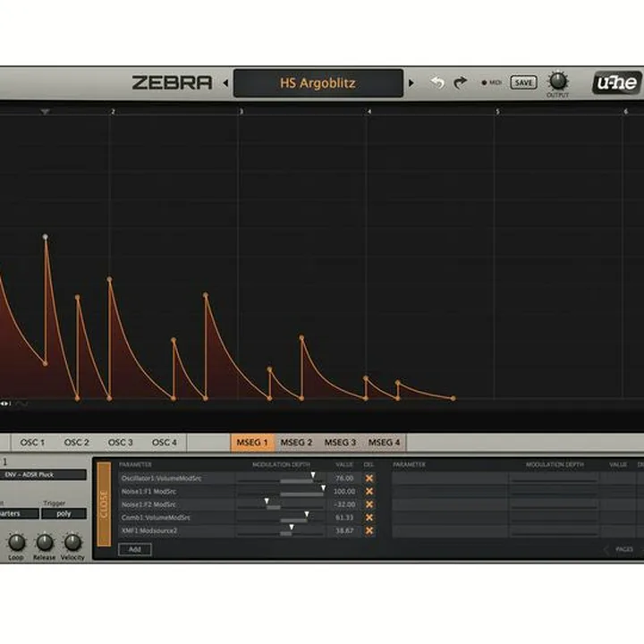The height and width of the screenshot is (644, 644).
Task: Click the 61.33 modulation value
Action: [344, 518]
